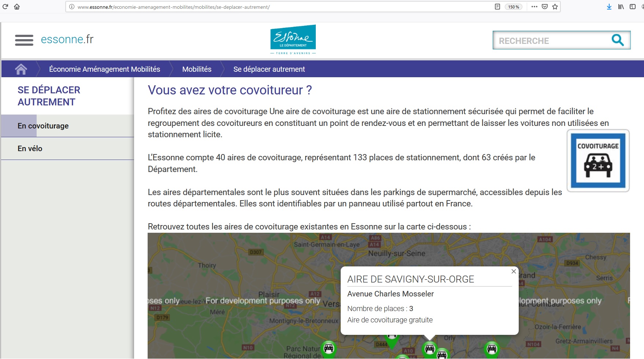644x359 pixels.
Task: Close the Aire de Savigny-sur-Orge popup
Action: 514,272
